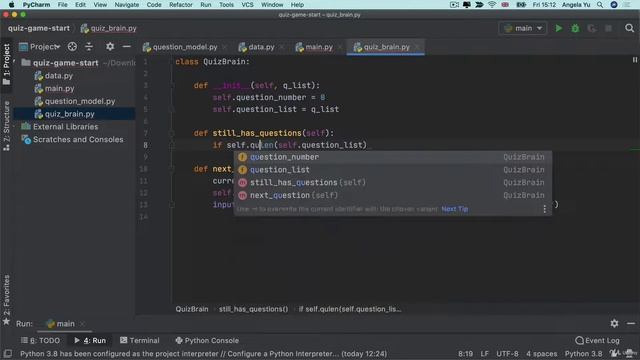Click the Wi-Fi icon in the menu bar
The width and height of the screenshot is (640, 360).
click(492, 4)
